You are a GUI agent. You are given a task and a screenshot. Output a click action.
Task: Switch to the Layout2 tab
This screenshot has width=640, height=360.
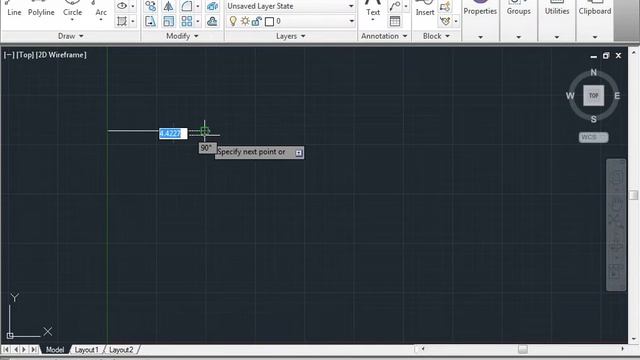click(x=121, y=350)
